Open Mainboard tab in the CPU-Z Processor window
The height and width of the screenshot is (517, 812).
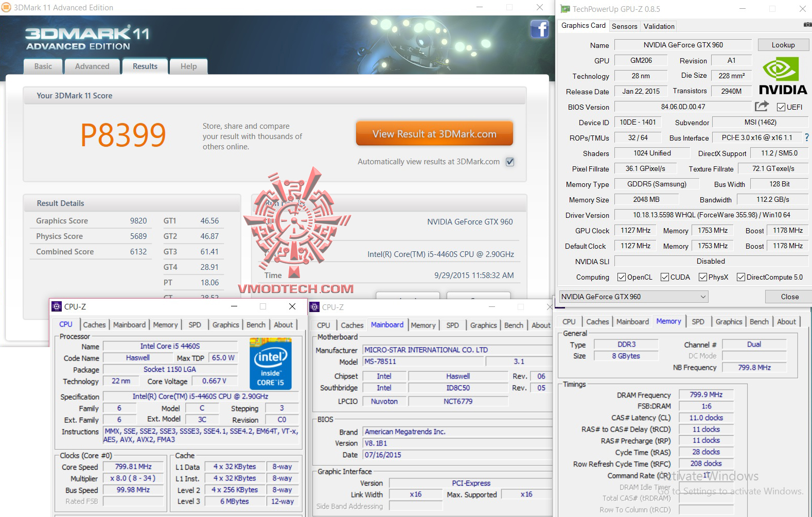[129, 325]
